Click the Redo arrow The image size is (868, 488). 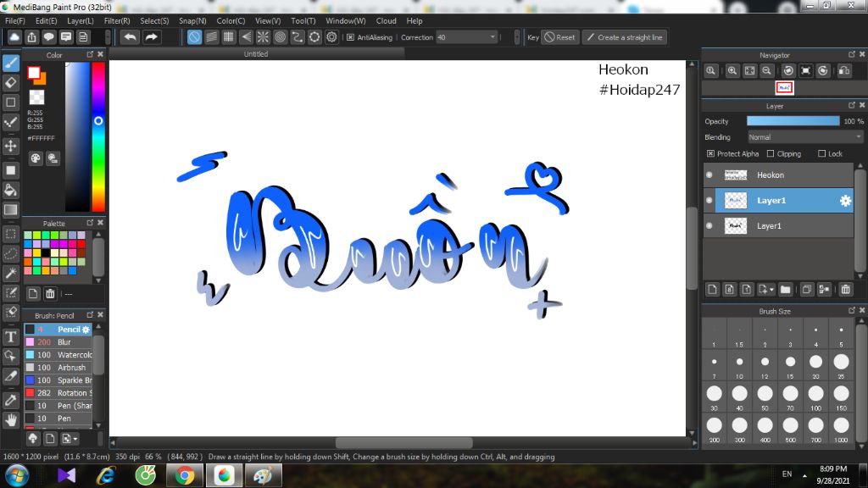151,37
